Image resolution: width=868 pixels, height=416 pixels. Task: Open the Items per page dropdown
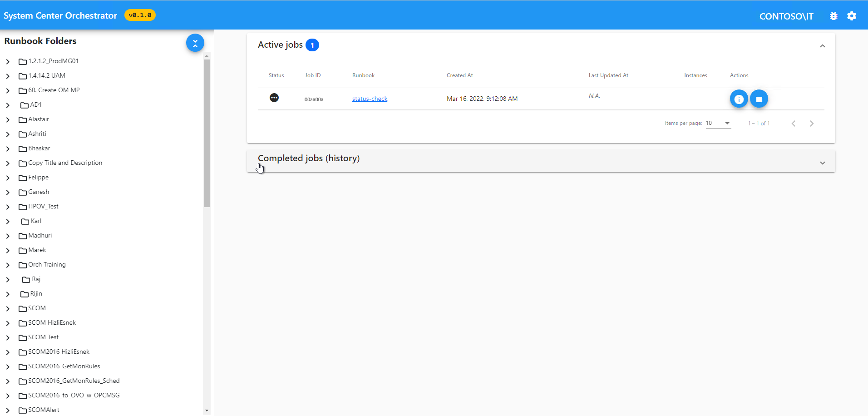pos(718,123)
